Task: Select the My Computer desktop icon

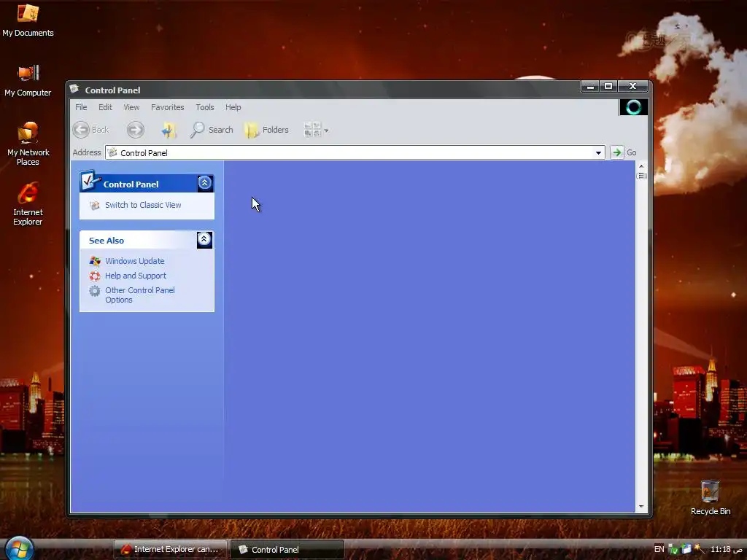Action: (28, 80)
